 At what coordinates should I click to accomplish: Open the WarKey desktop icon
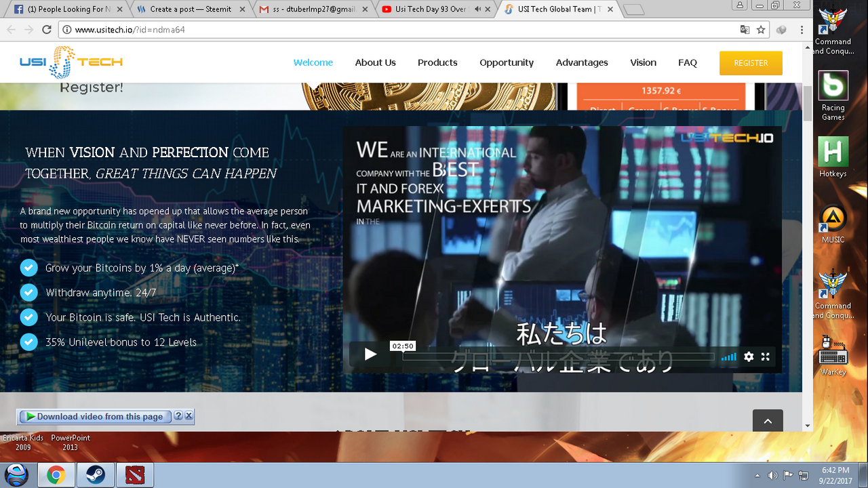coord(833,355)
